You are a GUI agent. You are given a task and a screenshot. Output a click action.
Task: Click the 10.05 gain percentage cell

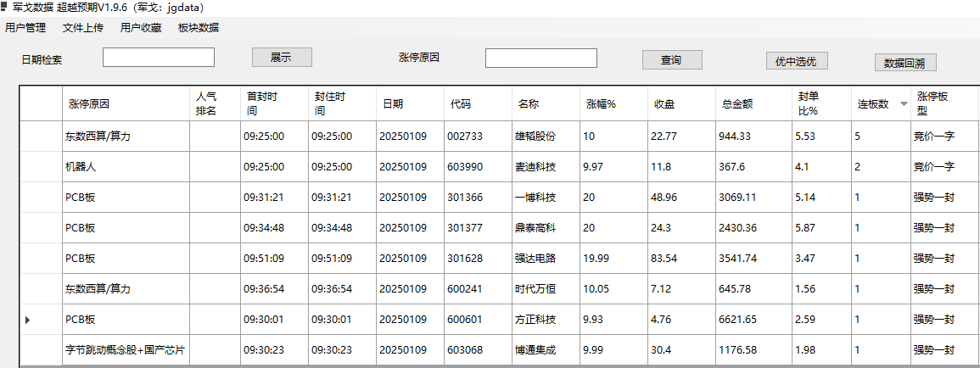(x=613, y=289)
